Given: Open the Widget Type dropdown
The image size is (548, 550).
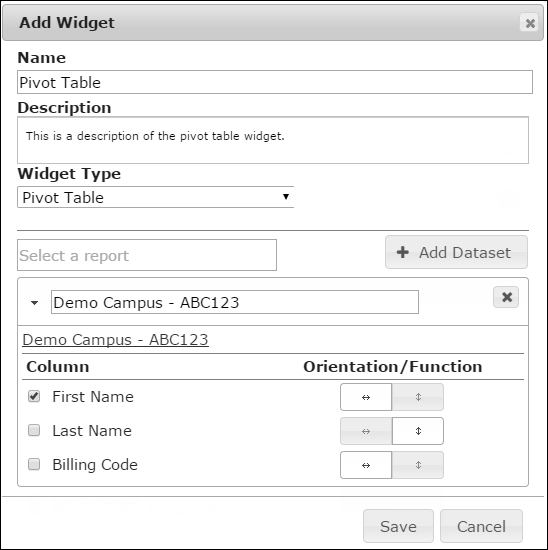Looking at the screenshot, I should click(x=155, y=197).
